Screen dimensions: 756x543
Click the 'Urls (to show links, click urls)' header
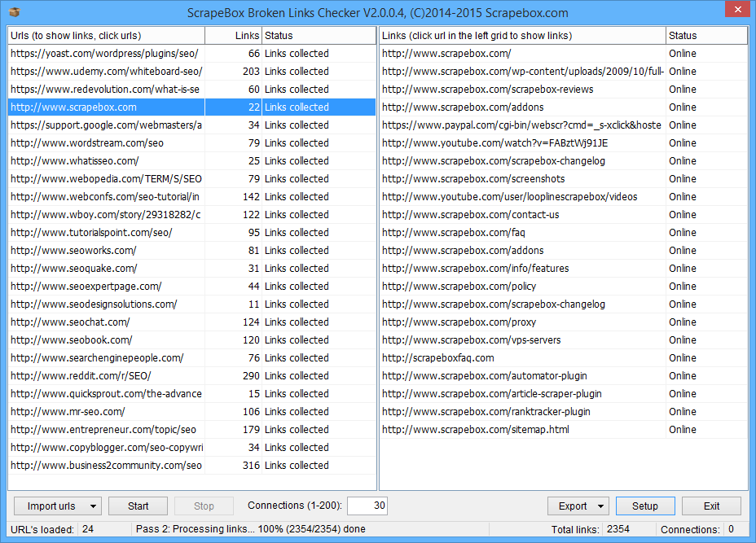pos(106,36)
